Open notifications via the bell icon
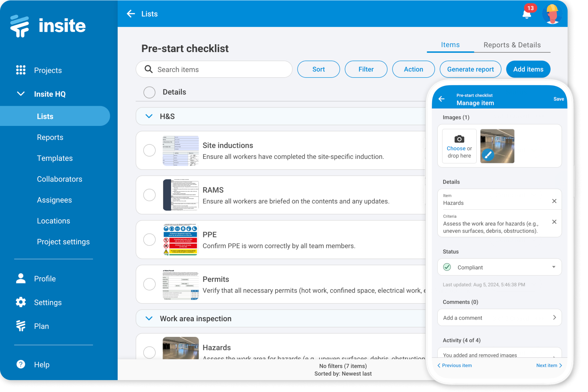 [x=526, y=14]
